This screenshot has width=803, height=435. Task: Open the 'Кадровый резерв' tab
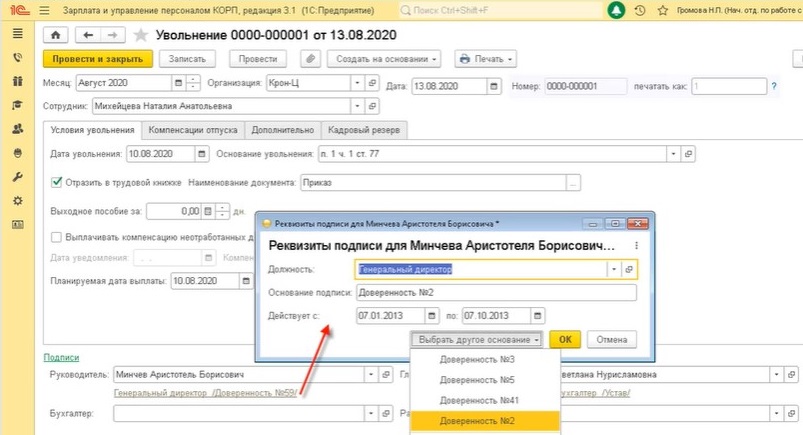point(365,130)
